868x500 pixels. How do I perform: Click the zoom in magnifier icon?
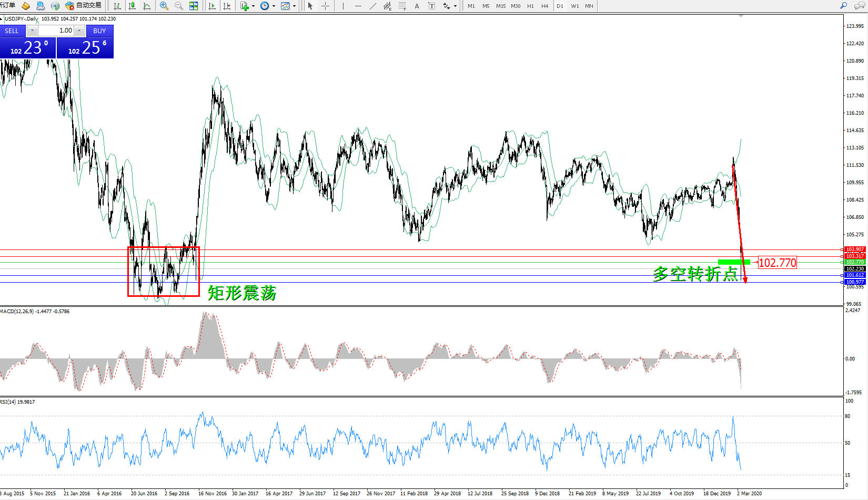[164, 6]
